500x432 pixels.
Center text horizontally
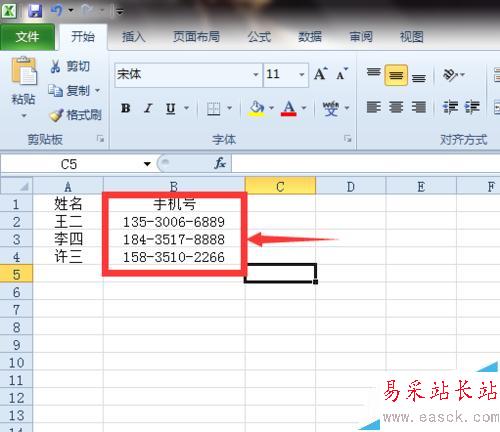(x=396, y=107)
